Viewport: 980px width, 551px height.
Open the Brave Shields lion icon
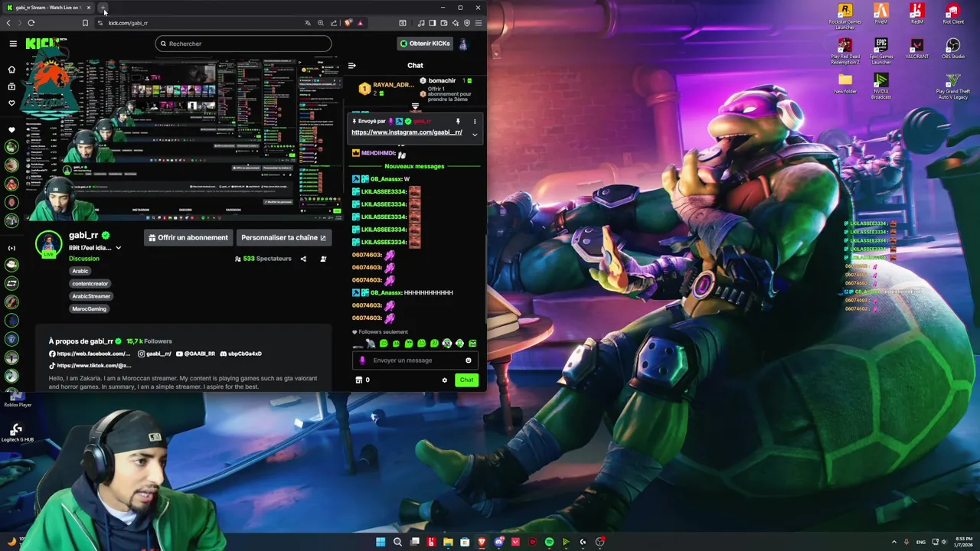348,23
